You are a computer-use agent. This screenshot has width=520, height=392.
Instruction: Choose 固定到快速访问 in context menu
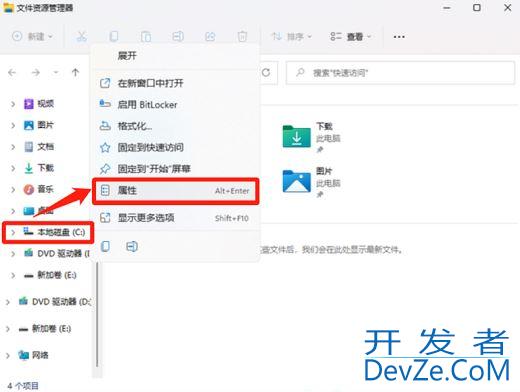[x=176, y=147]
